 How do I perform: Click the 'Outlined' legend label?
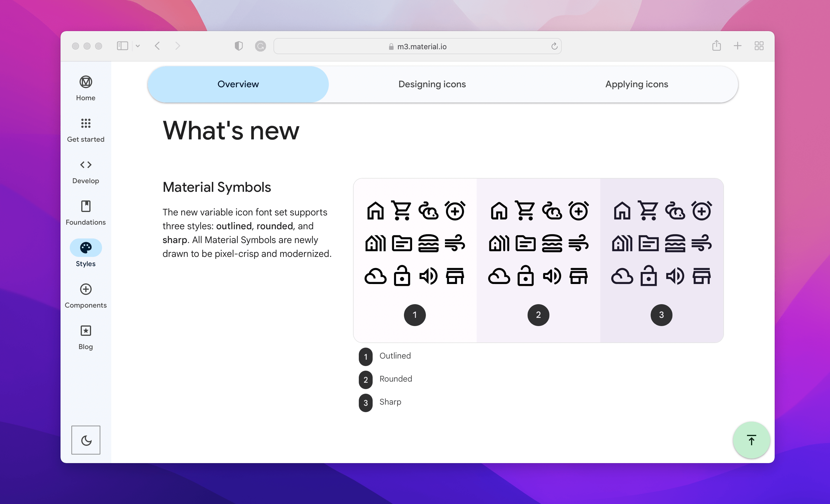(x=395, y=355)
